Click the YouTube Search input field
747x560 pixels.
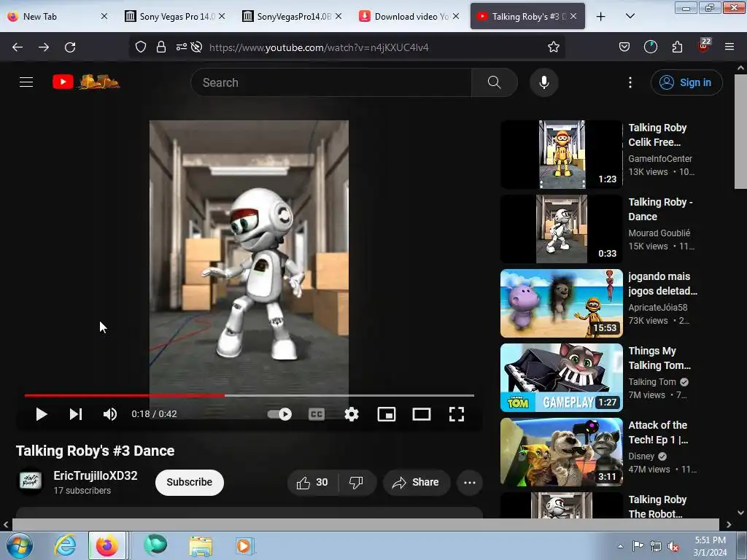click(x=331, y=82)
